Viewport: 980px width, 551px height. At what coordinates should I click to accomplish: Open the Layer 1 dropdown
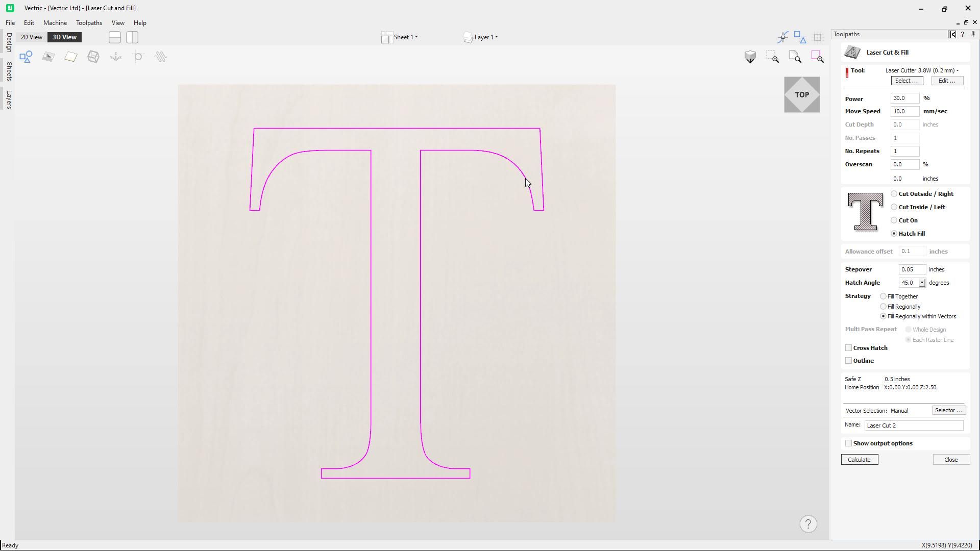[x=486, y=37]
